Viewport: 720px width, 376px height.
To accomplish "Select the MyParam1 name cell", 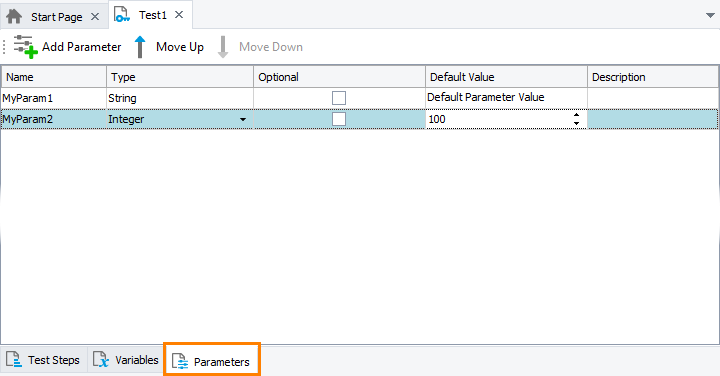I will pyautogui.click(x=54, y=98).
